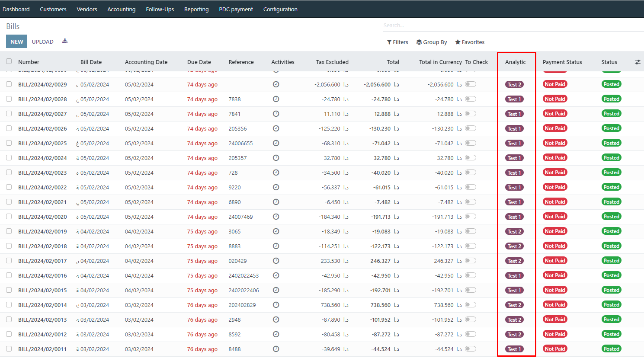Sort by the Bill Date column header
Image resolution: width=644 pixels, height=358 pixels.
91,62
